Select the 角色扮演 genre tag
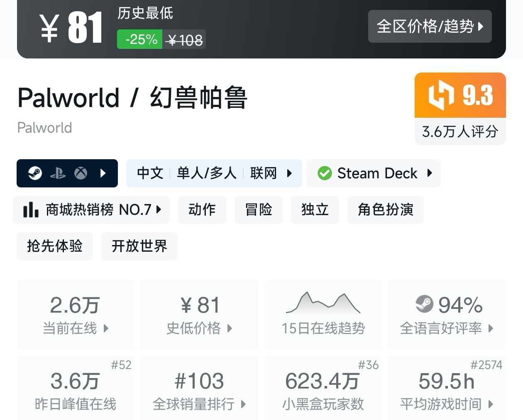Image resolution: width=523 pixels, height=420 pixels. pyautogui.click(x=386, y=209)
